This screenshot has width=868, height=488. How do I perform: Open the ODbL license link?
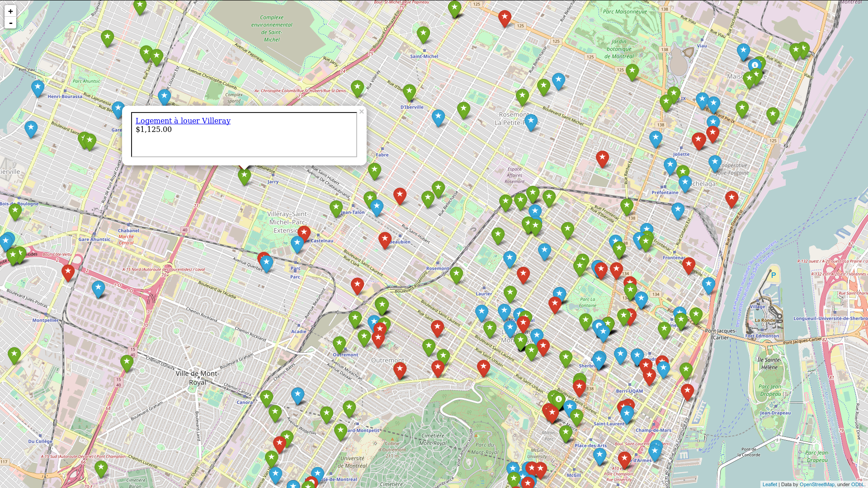click(857, 484)
